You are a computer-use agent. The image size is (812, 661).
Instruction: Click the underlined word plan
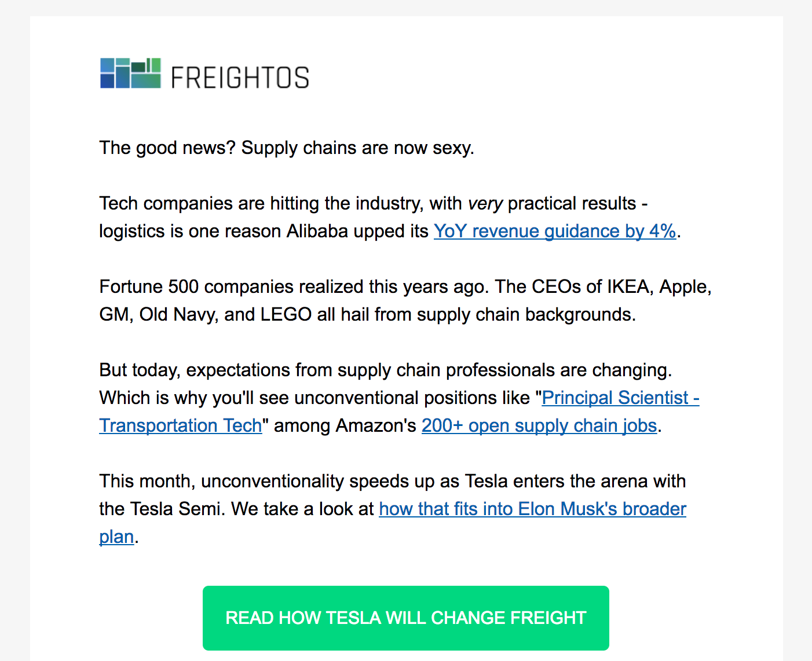tap(116, 537)
